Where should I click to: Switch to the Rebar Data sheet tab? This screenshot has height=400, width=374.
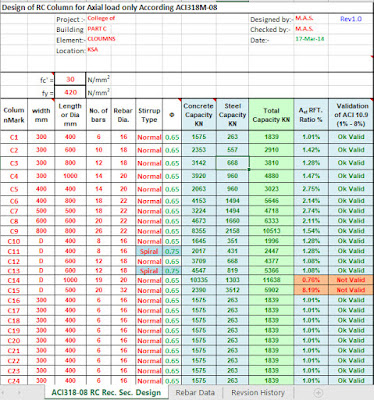point(195,392)
